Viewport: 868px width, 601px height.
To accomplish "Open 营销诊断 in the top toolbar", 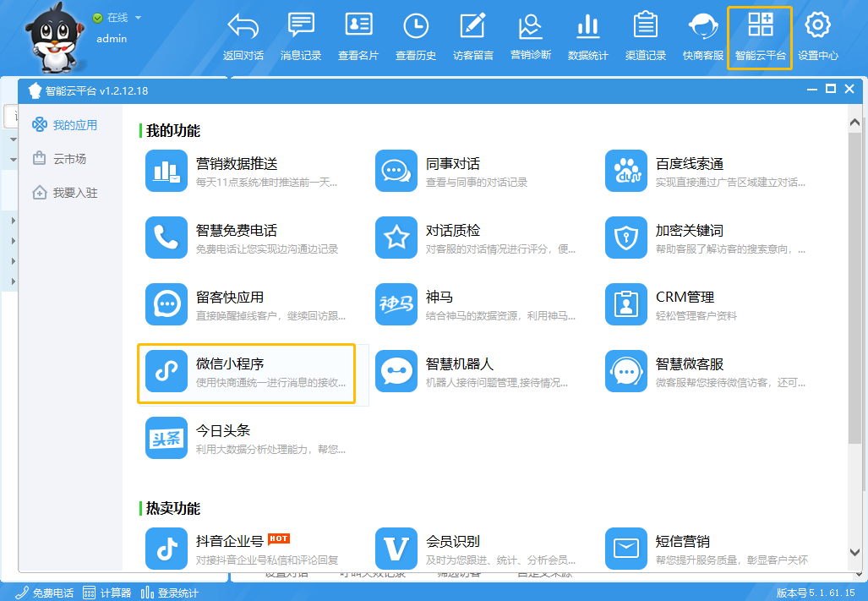I will coord(531,37).
